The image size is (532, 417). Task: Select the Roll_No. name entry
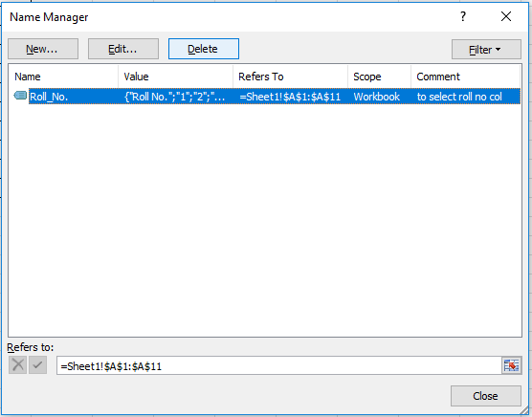(49, 97)
